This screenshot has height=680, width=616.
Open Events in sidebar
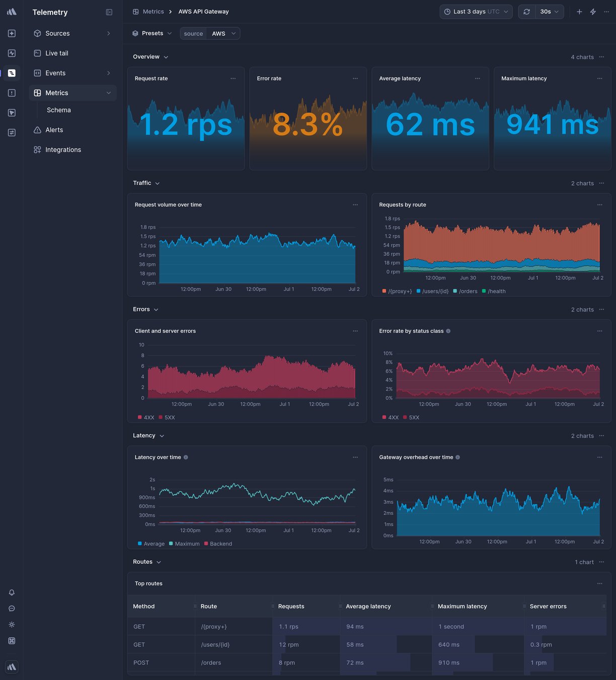click(x=72, y=73)
